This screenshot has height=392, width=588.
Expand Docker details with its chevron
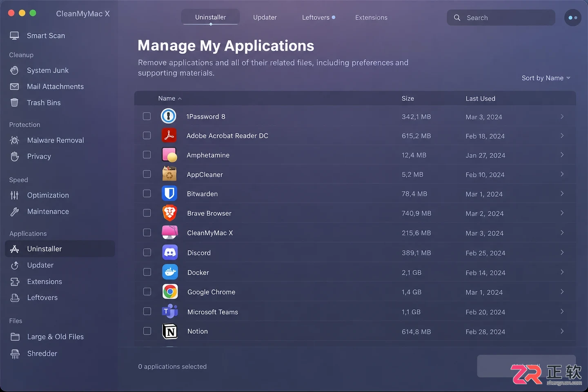(x=562, y=272)
